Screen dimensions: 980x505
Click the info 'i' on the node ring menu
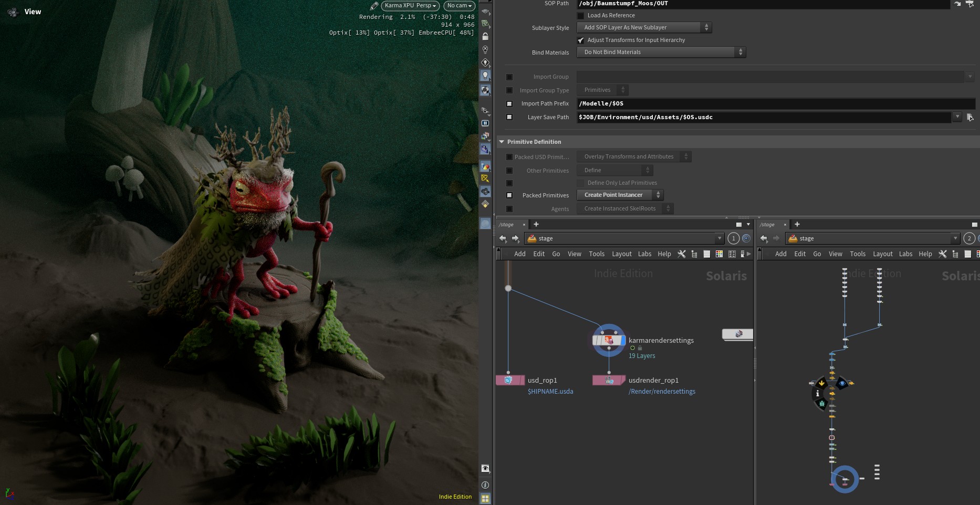coord(817,393)
